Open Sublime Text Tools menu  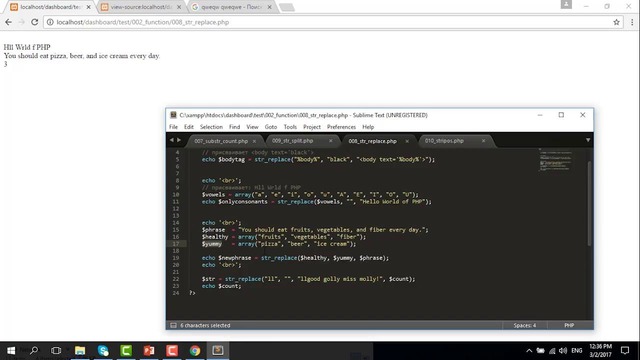(290, 127)
